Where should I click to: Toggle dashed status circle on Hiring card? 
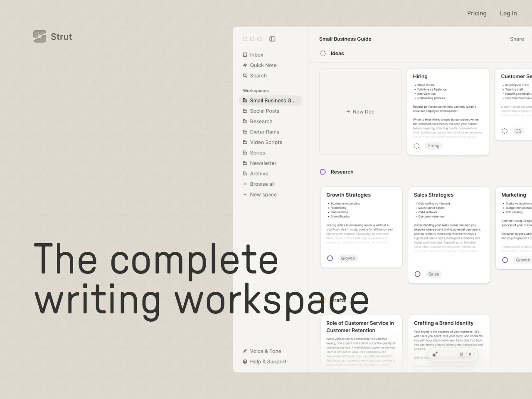416,146
